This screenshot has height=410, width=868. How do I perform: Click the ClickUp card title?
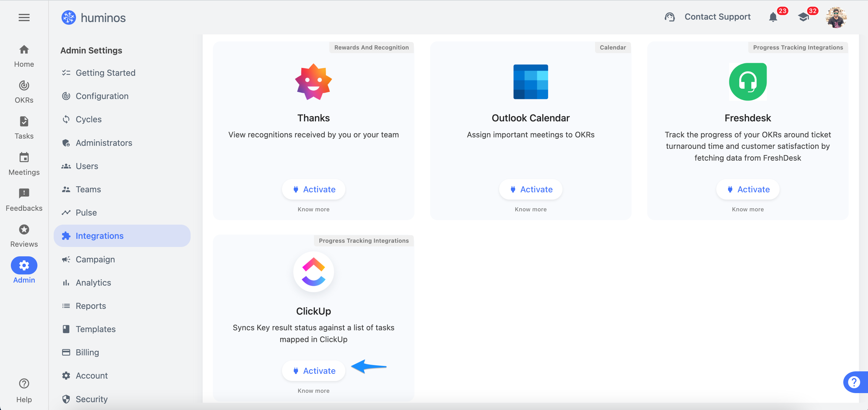pos(313,311)
